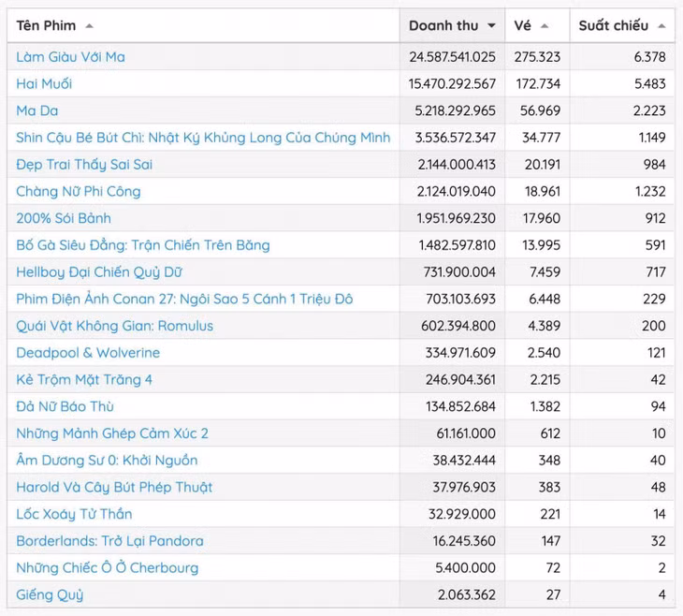Viewport: 683px width, 616px height.
Task: Open the Đẹp Trai Thấy Sai Sai link
Action: (84, 165)
